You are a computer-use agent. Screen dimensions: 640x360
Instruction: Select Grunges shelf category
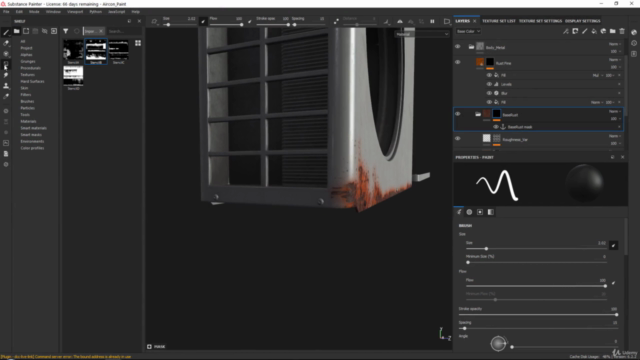pyautogui.click(x=28, y=61)
